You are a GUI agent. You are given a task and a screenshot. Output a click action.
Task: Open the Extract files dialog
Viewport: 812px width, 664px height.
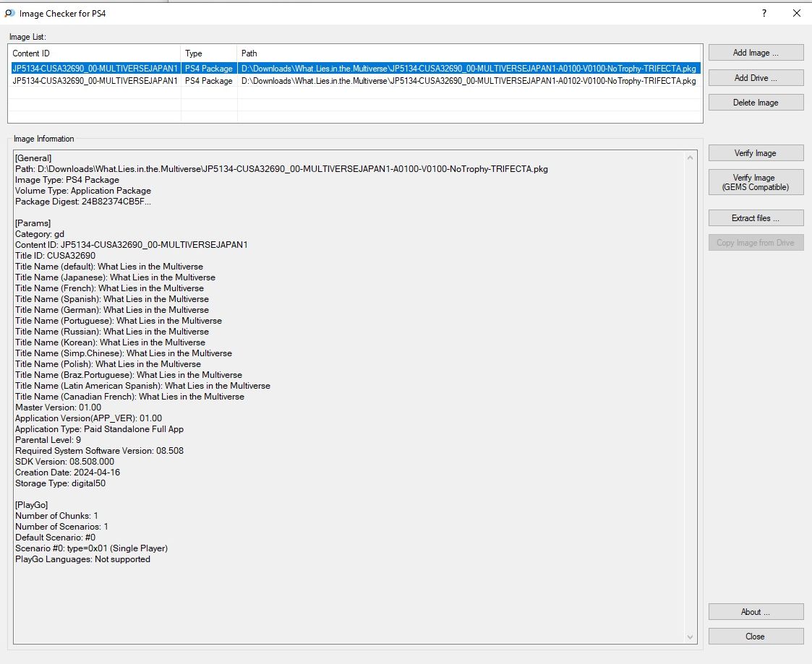[756, 218]
